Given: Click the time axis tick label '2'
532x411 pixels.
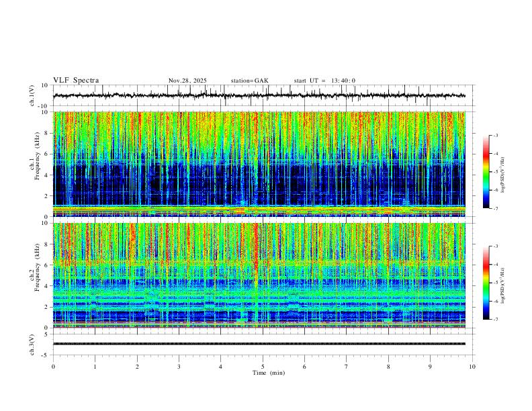Looking at the screenshot, I should (137, 367).
